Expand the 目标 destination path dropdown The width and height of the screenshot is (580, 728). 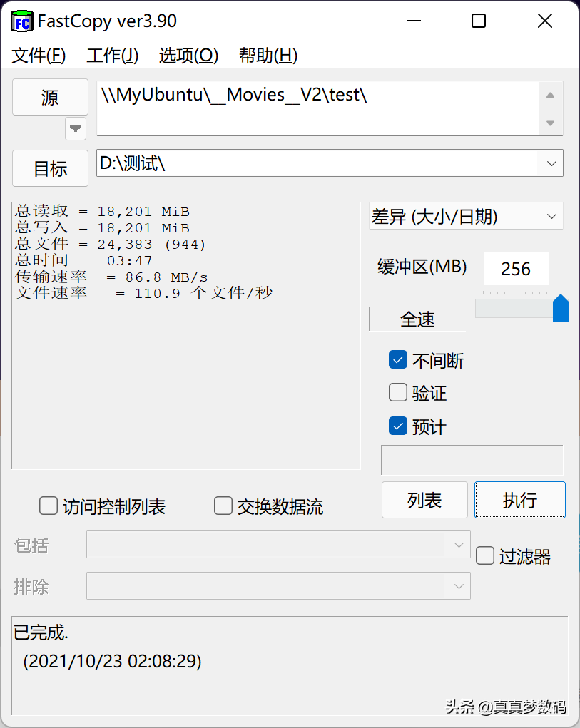[551, 163]
